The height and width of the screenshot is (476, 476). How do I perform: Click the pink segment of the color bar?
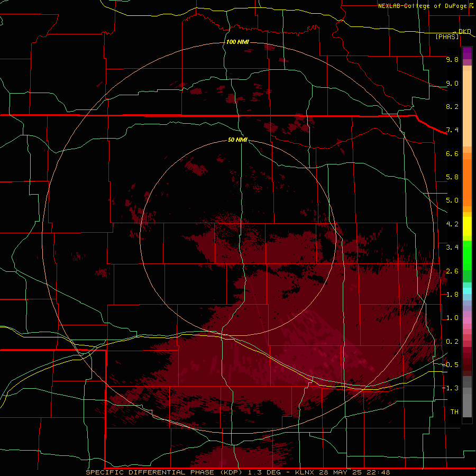tap(467, 321)
